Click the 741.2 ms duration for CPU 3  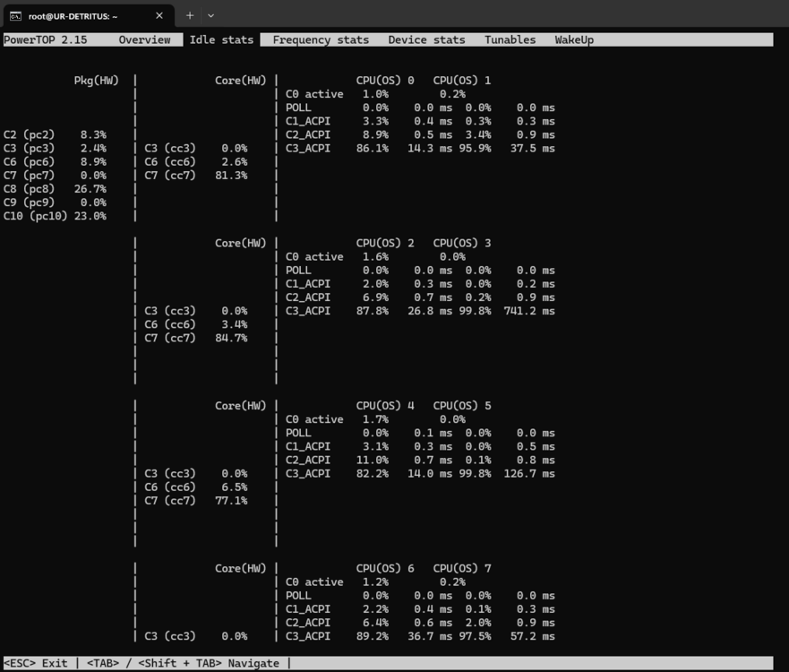click(x=529, y=311)
